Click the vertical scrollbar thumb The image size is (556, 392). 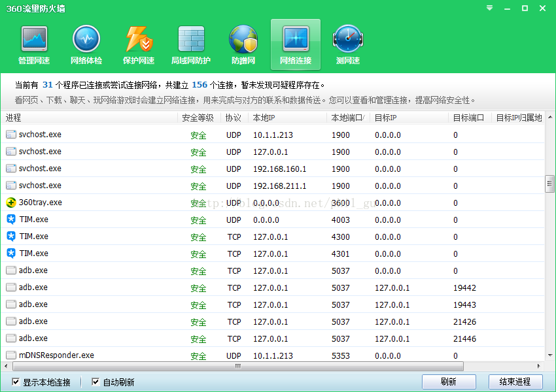click(550, 184)
